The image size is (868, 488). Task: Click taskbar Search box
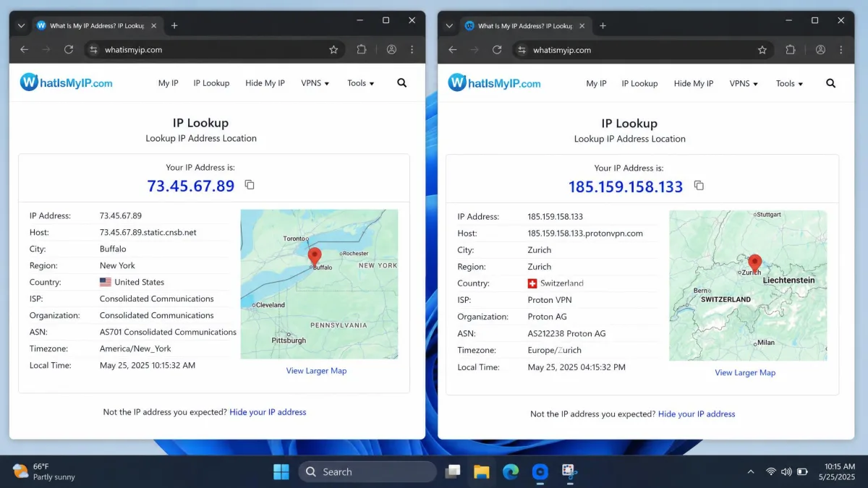[x=367, y=472]
